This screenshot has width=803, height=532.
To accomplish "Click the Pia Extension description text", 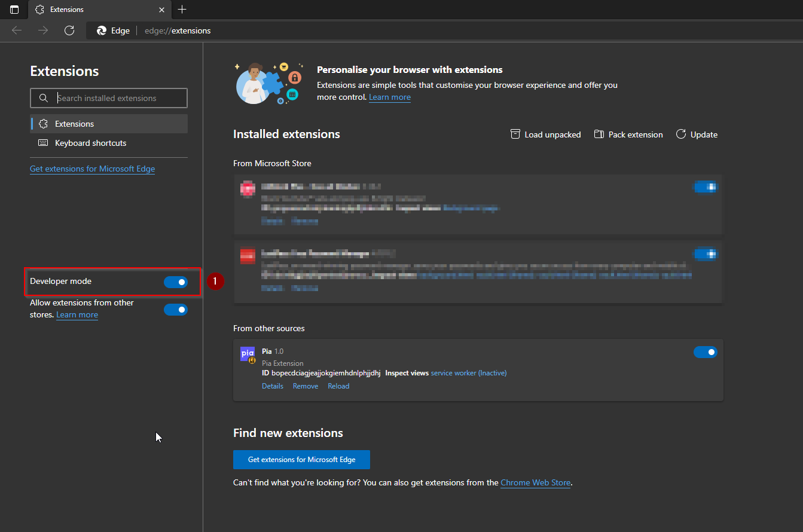I will pos(283,363).
